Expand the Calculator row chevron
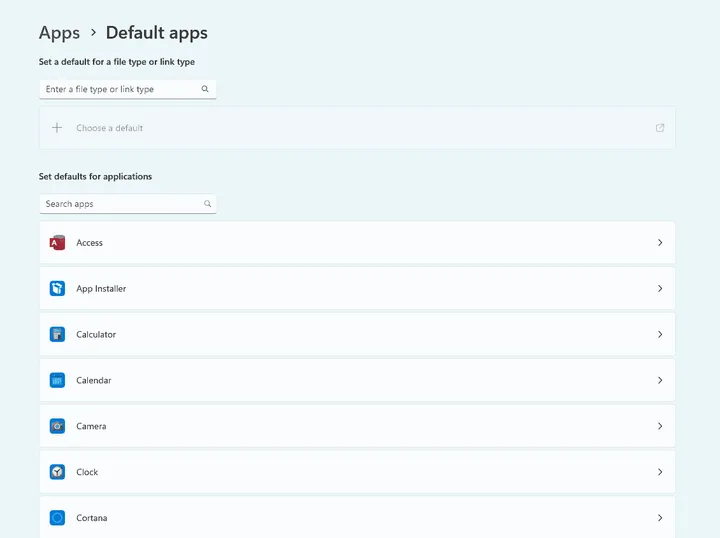The width and height of the screenshot is (720, 538). pos(660,335)
